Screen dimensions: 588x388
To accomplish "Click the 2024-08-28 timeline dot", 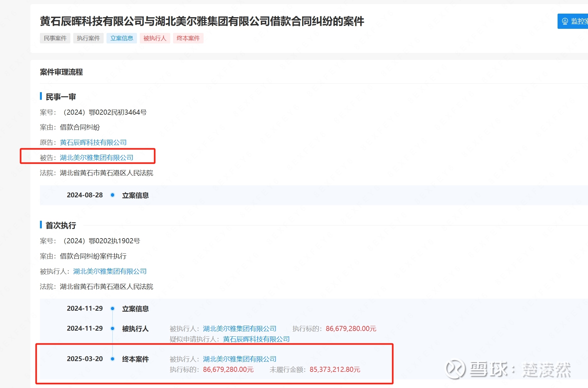I will click(x=113, y=195).
